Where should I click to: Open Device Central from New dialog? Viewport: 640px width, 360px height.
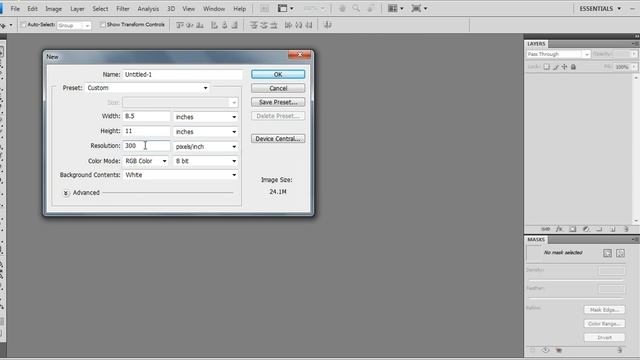pos(278,139)
